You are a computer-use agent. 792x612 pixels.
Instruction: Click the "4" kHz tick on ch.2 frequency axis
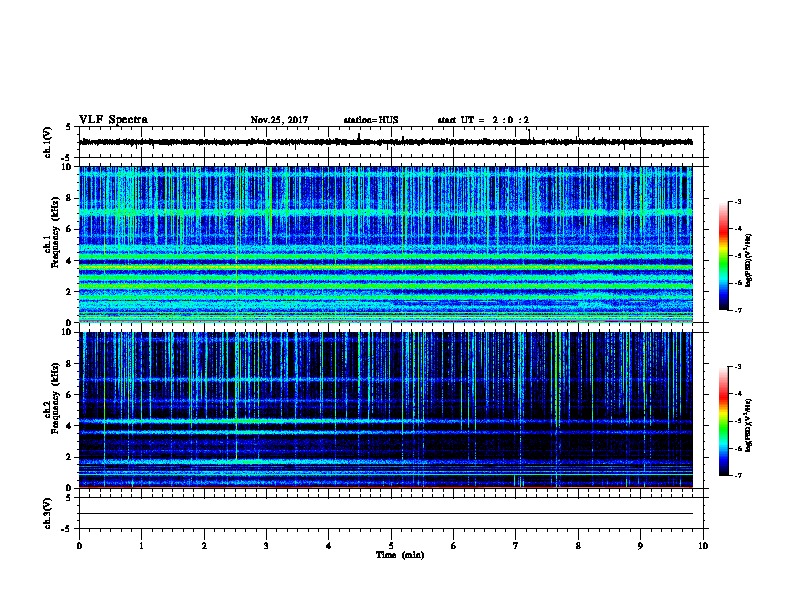pos(69,426)
